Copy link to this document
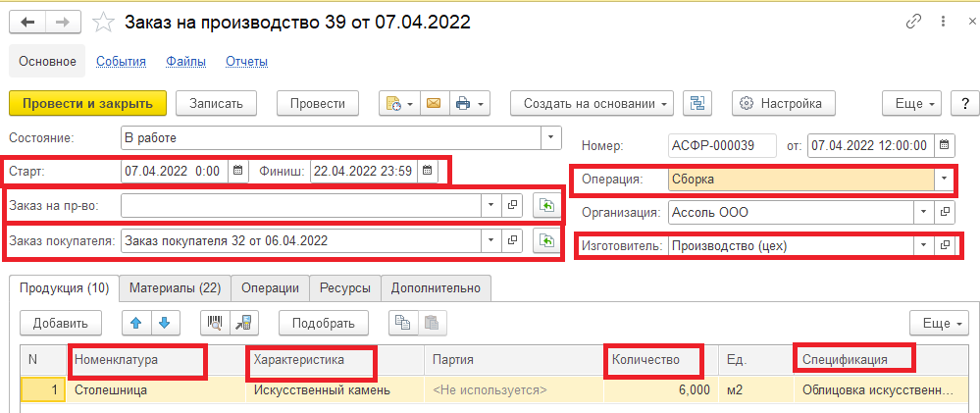 [913, 22]
